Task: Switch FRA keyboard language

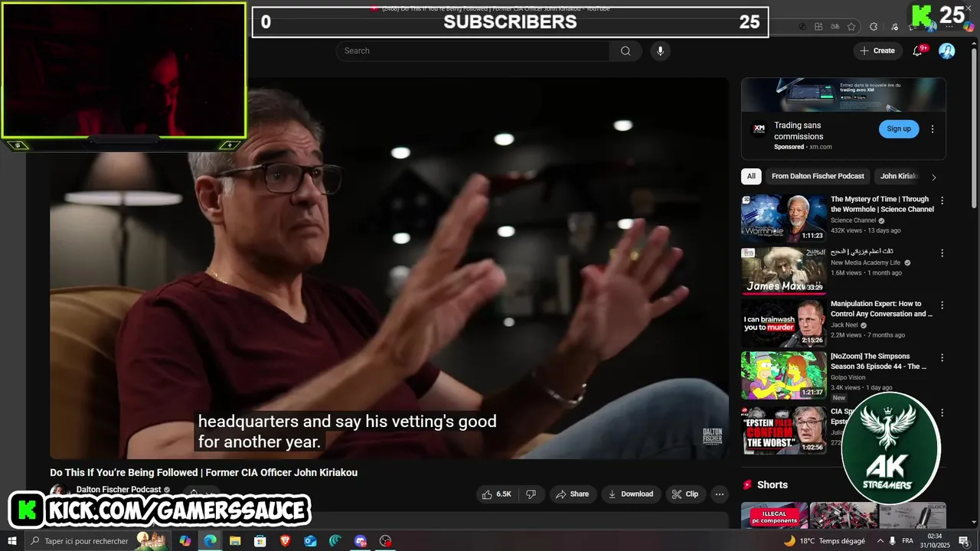Action: (x=908, y=541)
